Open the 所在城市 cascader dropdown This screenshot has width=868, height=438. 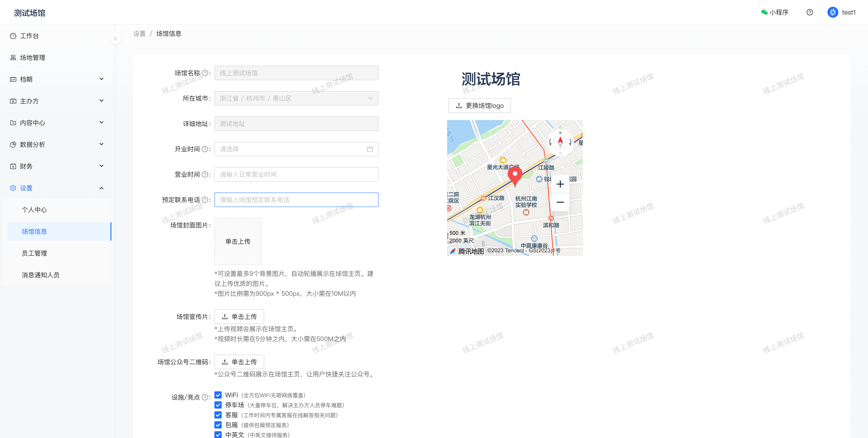[296, 99]
